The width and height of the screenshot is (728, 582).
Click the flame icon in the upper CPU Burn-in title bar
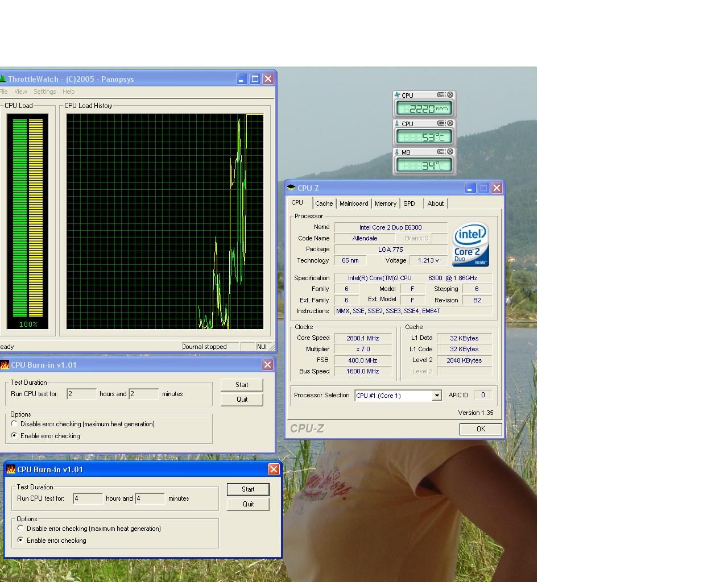click(x=5, y=365)
